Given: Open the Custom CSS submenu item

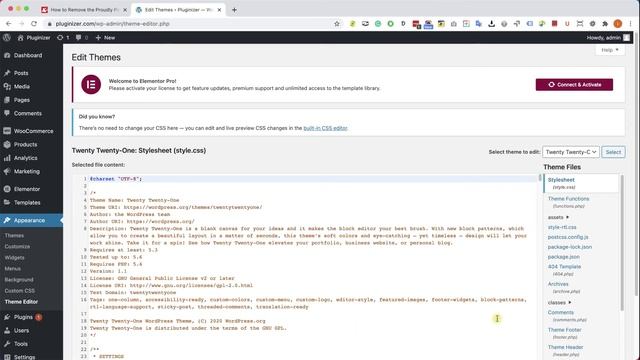Looking at the screenshot, I should pyautogui.click(x=20, y=291).
